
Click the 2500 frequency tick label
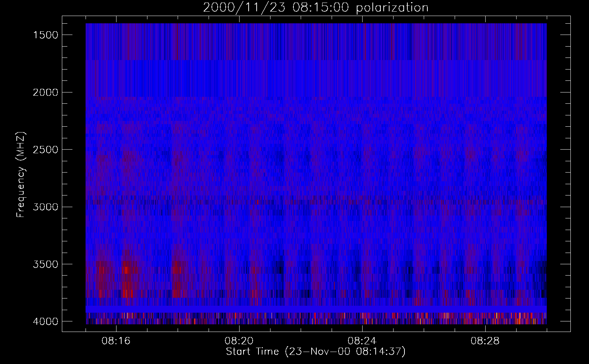46,150
